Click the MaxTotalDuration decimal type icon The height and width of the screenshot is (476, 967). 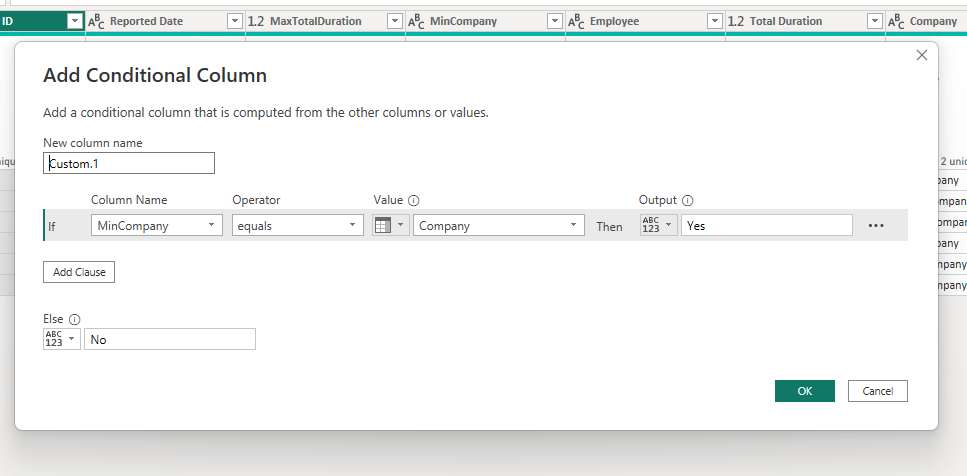click(x=256, y=22)
